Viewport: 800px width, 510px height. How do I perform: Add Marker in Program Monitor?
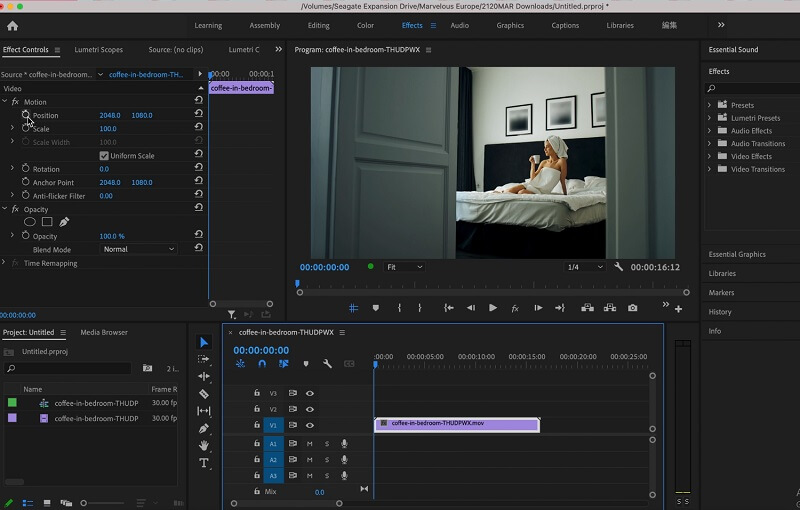click(376, 308)
